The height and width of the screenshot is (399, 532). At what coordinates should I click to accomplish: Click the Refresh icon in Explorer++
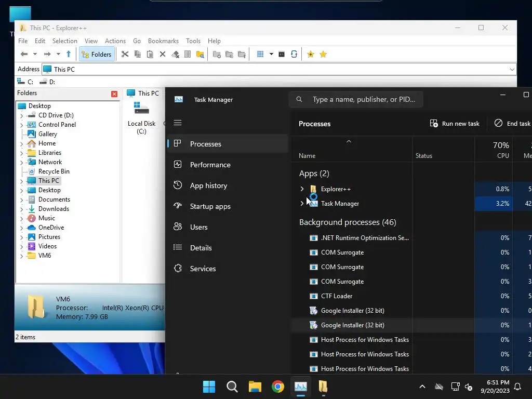coord(294,54)
